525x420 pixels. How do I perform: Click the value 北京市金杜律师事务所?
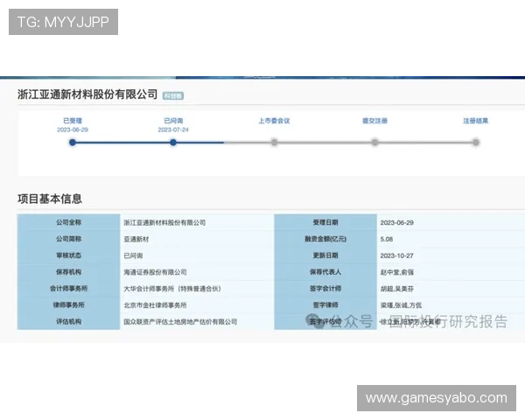(155, 305)
